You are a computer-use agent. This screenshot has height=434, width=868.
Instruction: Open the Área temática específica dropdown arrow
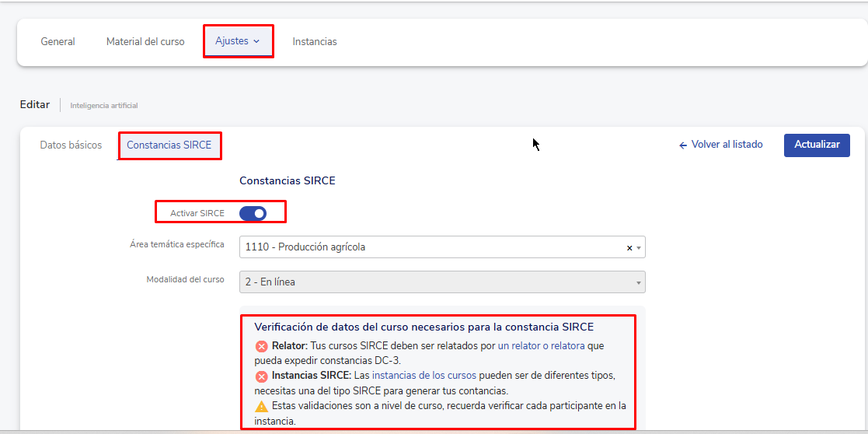point(639,247)
